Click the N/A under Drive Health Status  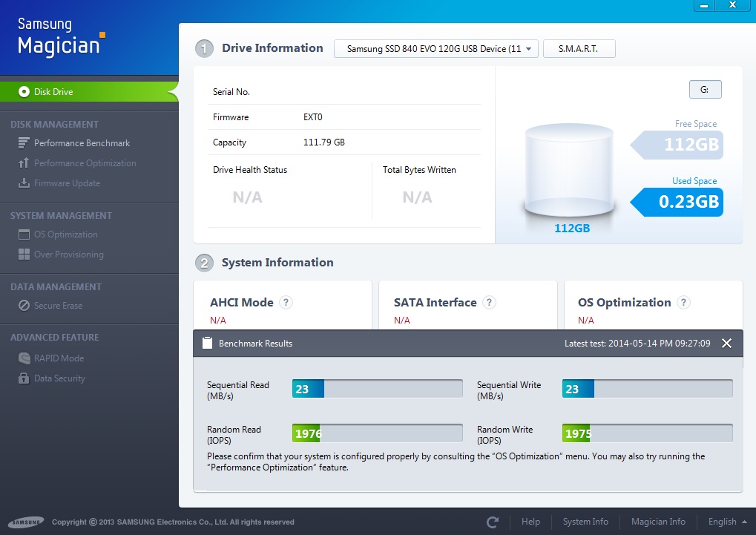click(247, 197)
